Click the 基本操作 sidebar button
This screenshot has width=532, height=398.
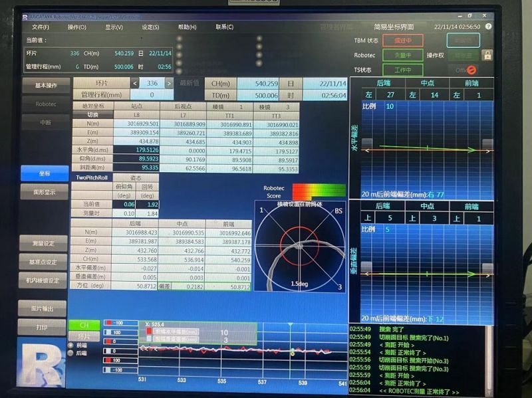click(x=45, y=85)
